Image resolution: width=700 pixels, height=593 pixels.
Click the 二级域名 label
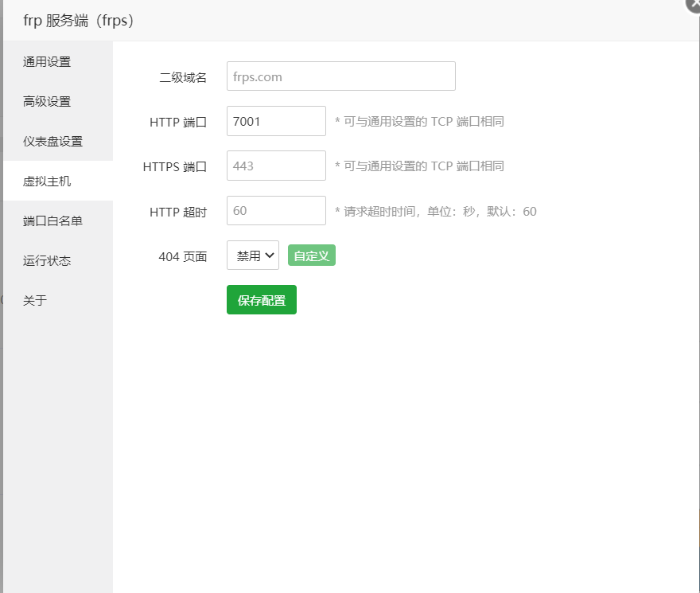[x=183, y=77]
